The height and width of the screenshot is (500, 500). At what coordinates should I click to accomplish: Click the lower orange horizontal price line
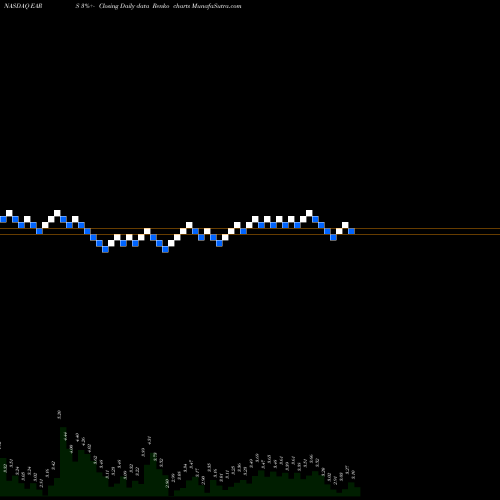click(x=250, y=235)
